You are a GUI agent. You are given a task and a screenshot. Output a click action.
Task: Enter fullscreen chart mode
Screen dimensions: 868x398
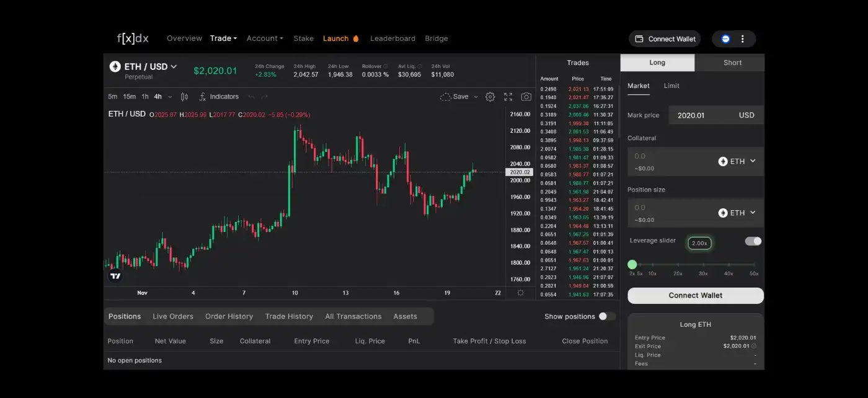click(508, 97)
